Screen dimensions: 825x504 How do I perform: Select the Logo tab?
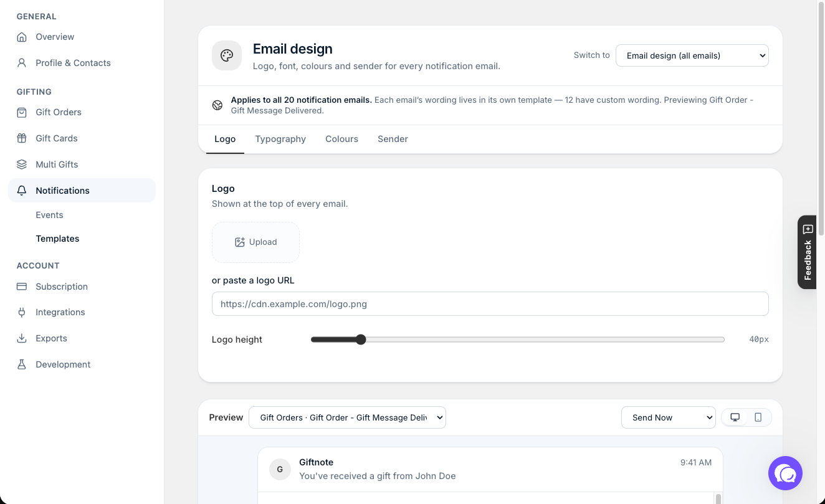(x=225, y=139)
